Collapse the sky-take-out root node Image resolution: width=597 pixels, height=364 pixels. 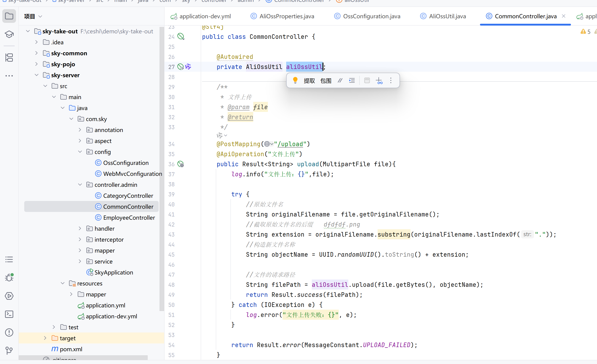coord(28,31)
